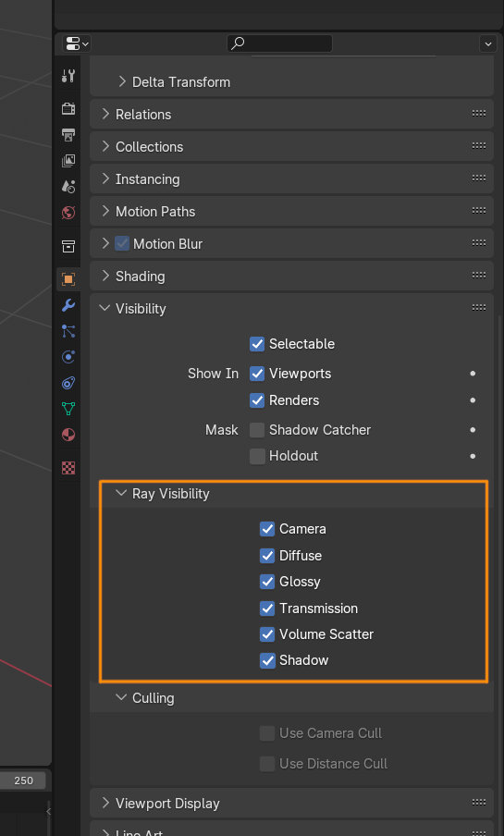Open the World properties tab

pyautogui.click(x=68, y=213)
